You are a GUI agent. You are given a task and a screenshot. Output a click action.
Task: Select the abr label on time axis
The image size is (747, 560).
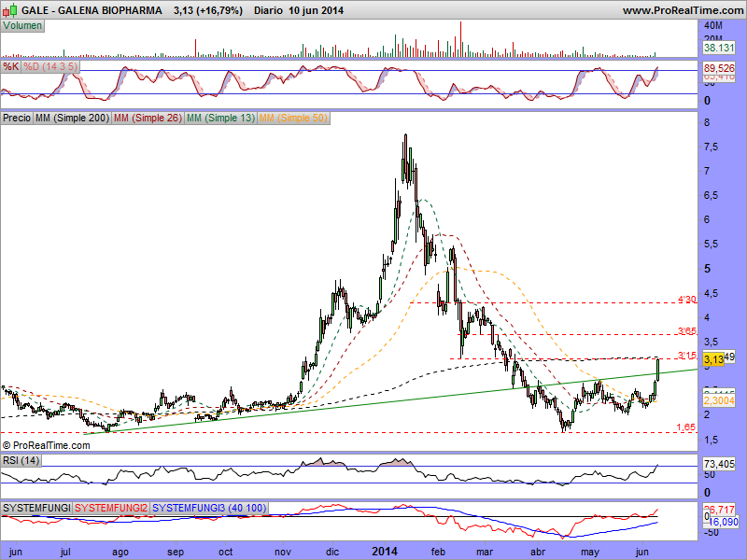click(x=538, y=552)
